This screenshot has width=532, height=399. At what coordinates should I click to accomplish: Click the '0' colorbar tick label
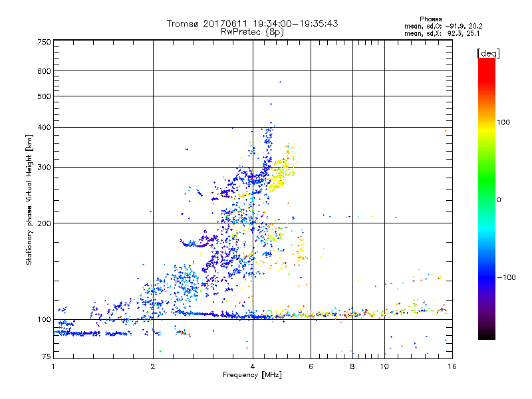pyautogui.click(x=499, y=200)
